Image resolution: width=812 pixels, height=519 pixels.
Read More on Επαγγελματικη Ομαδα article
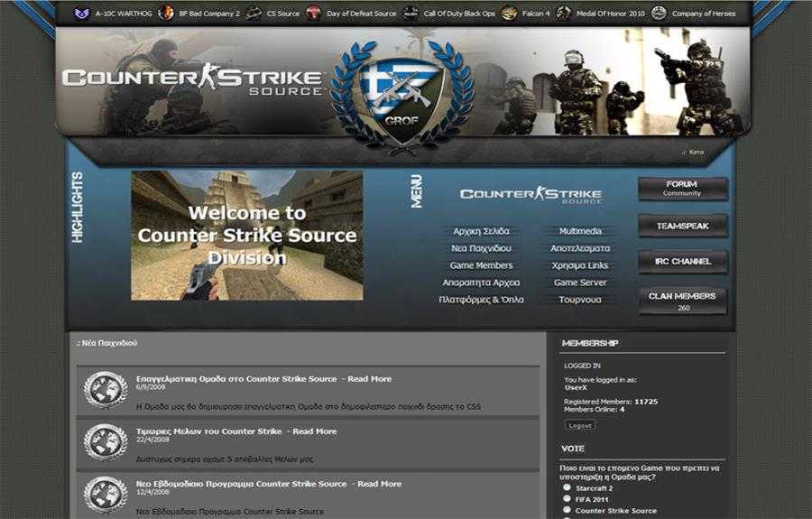pos(369,378)
